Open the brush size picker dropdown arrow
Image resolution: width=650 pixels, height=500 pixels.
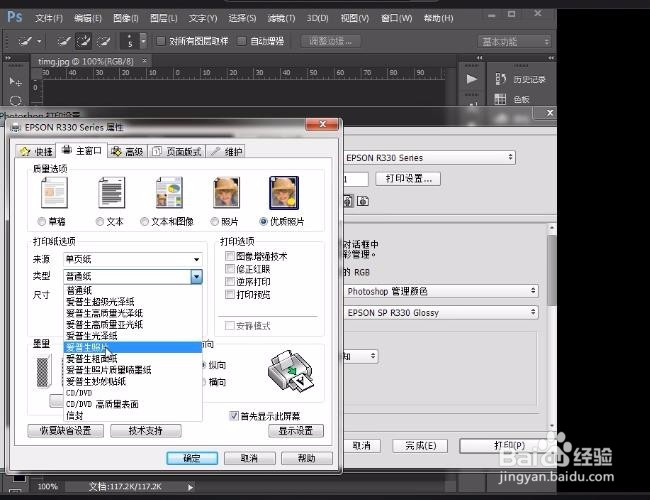click(x=143, y=41)
